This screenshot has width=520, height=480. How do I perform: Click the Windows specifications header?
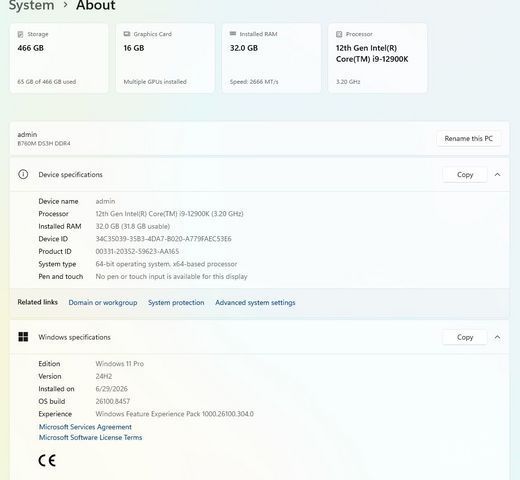pyautogui.click(x=259, y=337)
